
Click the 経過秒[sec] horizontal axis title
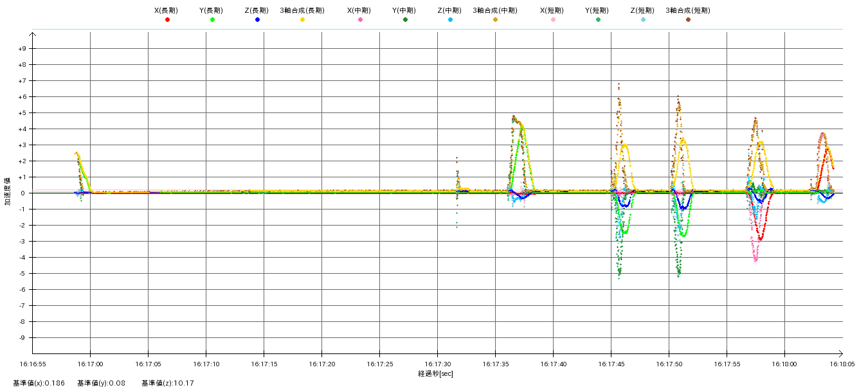tap(435, 374)
